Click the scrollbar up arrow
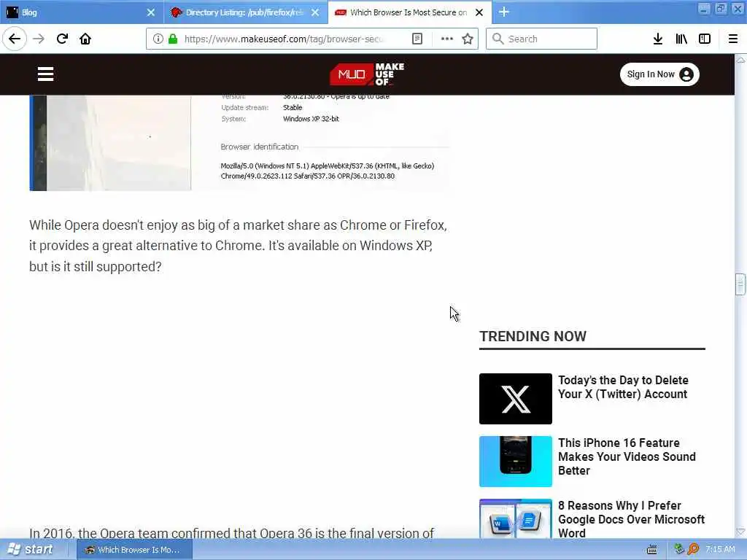 740,60
